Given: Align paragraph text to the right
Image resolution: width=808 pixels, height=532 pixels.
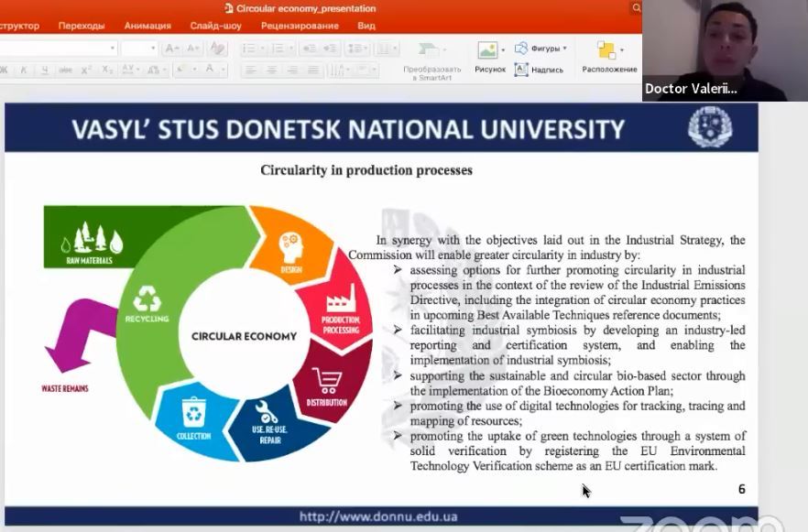Looking at the screenshot, I should 292,70.
